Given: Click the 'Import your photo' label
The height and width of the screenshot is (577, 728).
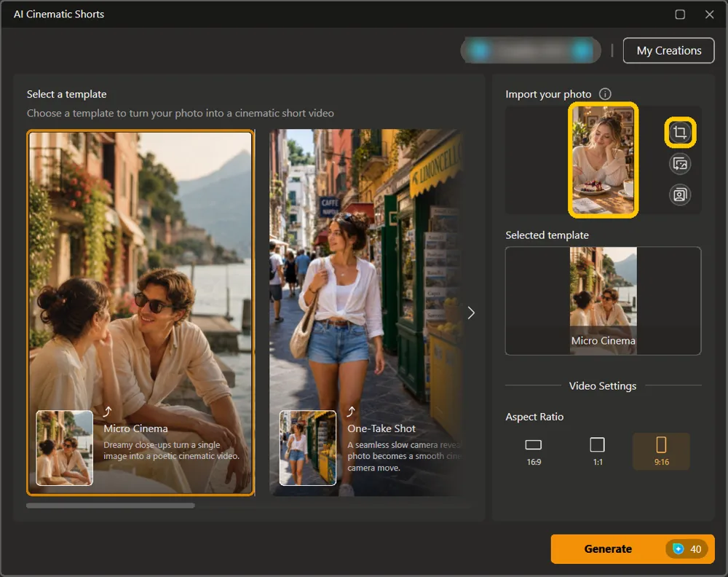Looking at the screenshot, I should pyautogui.click(x=548, y=94).
